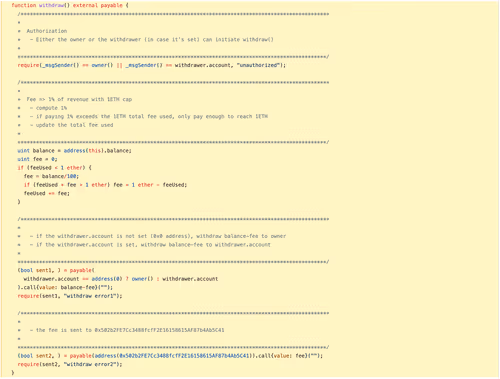Click the 'if (feeUsed + fee > 1 ether)' line
The image size is (500, 379).
[x=105, y=185]
